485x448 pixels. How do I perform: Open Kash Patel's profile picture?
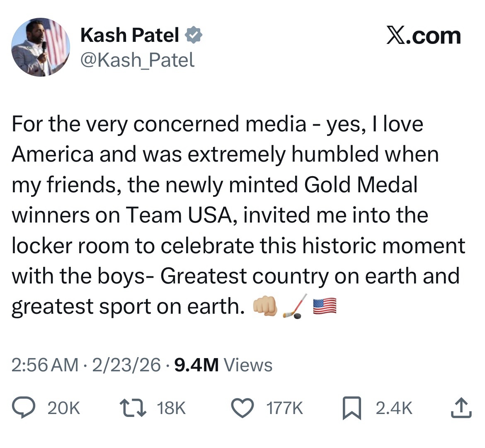(x=40, y=48)
